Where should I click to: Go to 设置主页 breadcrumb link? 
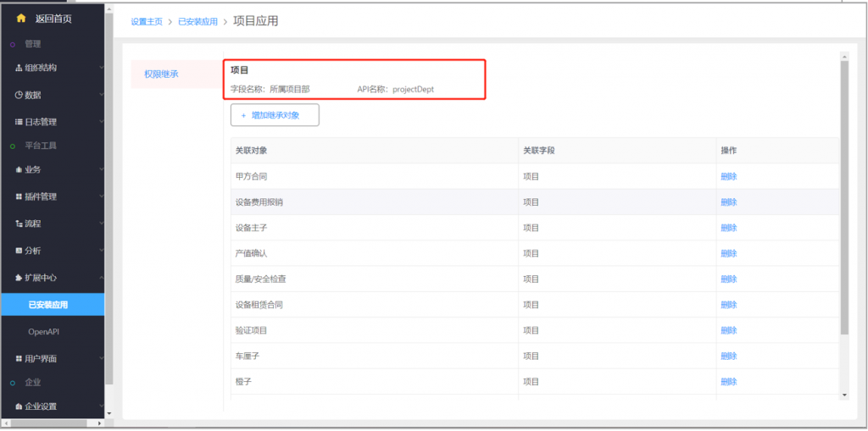(x=147, y=21)
